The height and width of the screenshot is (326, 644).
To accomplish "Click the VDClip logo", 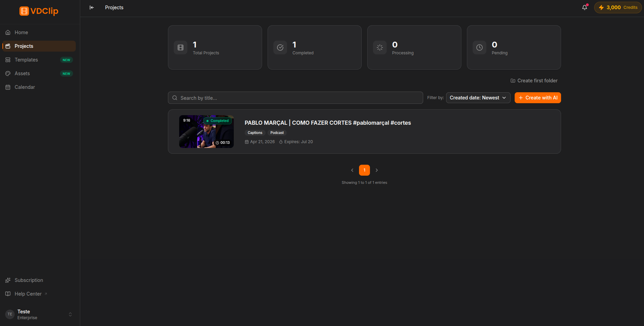I will 39,11.
